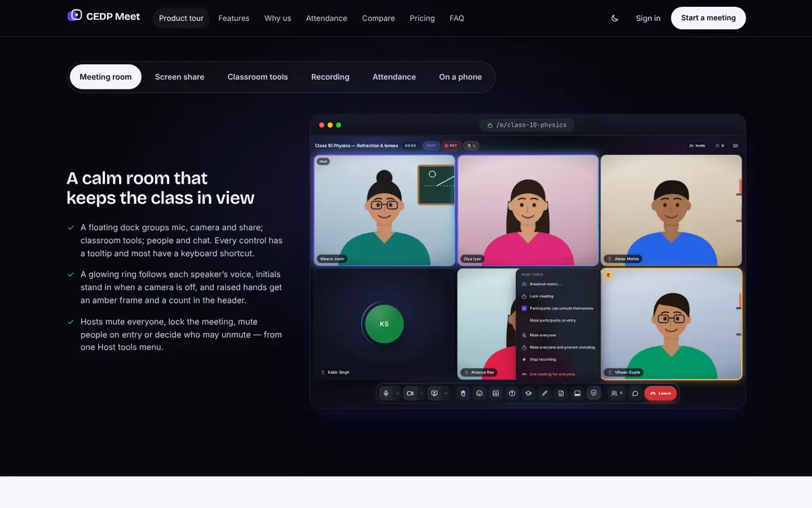Open participants list in the dock
812x508 pixels.
tap(616, 393)
